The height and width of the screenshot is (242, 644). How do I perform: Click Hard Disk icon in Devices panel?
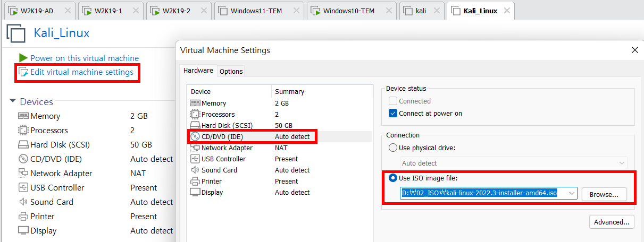(23, 144)
